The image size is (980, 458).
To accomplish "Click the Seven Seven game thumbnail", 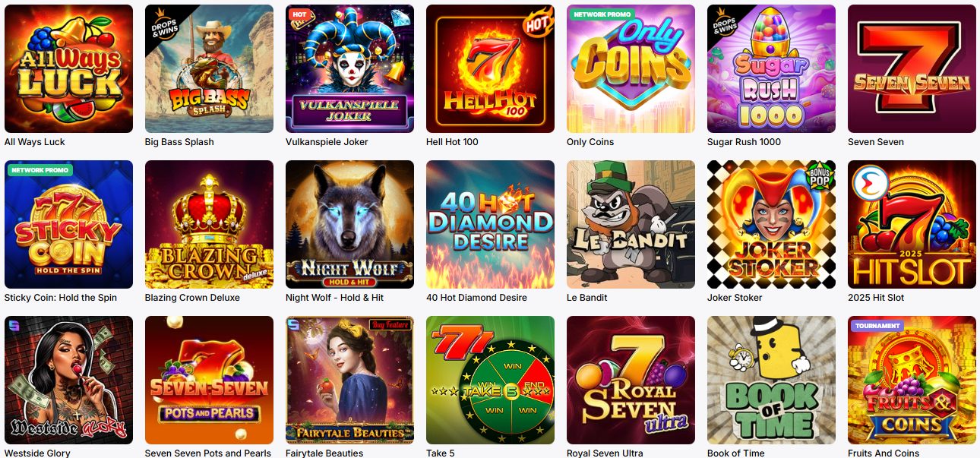I will point(912,68).
